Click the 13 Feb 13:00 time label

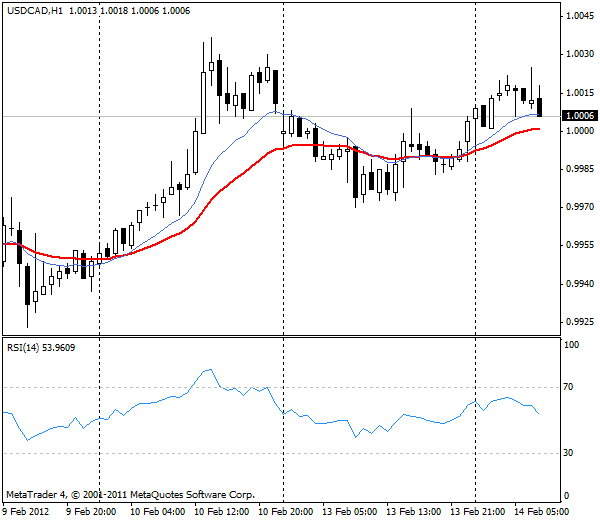[x=413, y=512]
